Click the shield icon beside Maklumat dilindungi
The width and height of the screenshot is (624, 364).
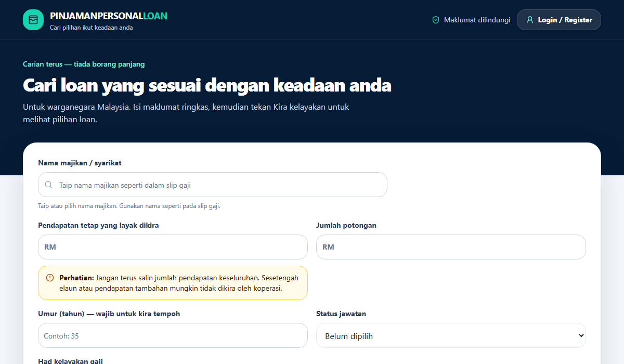(x=436, y=20)
